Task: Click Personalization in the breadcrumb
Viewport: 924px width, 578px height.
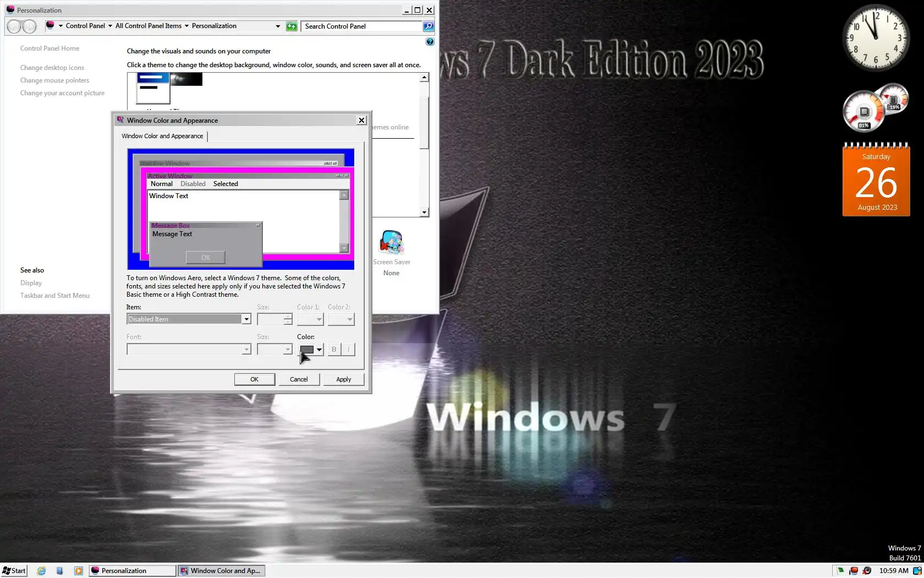Action: (214, 26)
